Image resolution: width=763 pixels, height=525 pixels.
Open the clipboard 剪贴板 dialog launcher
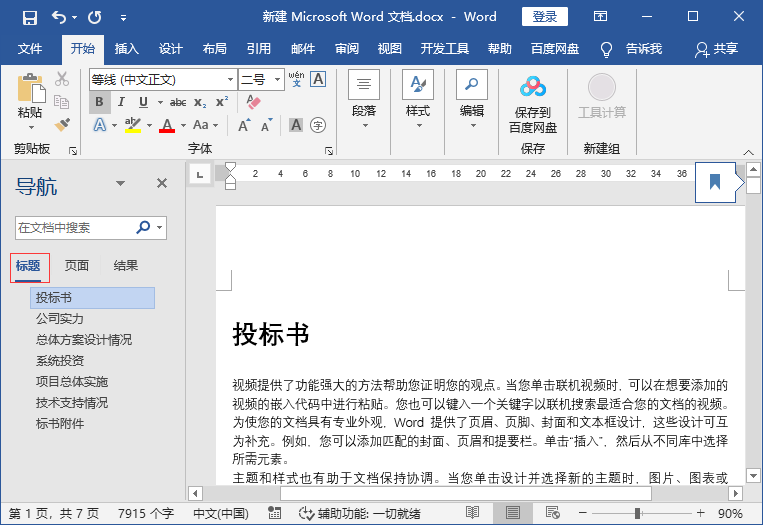coord(73,151)
